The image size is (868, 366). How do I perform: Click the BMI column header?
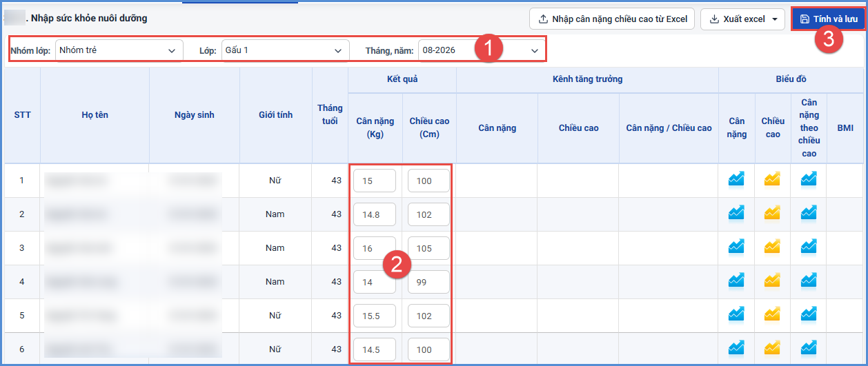click(x=845, y=128)
